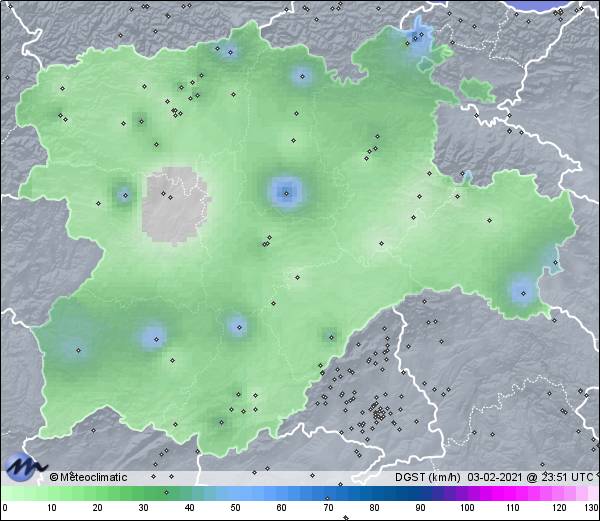Select station marker in blue spot left of gray no-data area
This screenshot has height=521, width=600.
point(125,195)
